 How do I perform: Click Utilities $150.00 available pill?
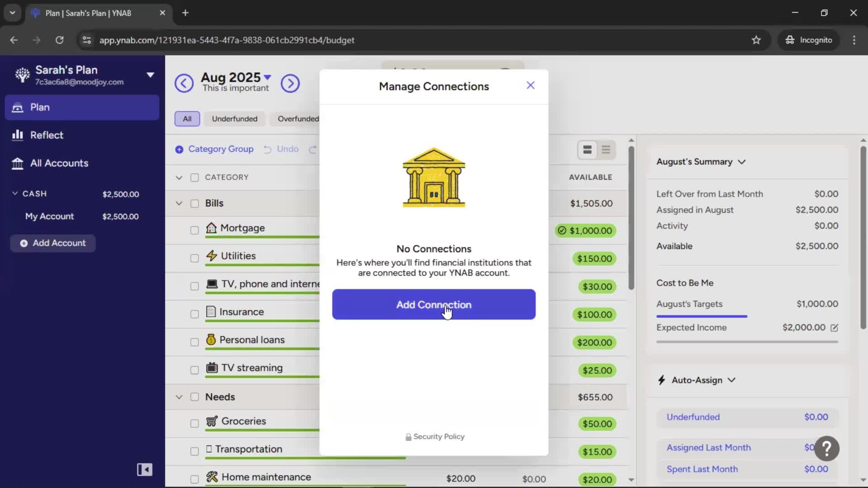(x=594, y=258)
